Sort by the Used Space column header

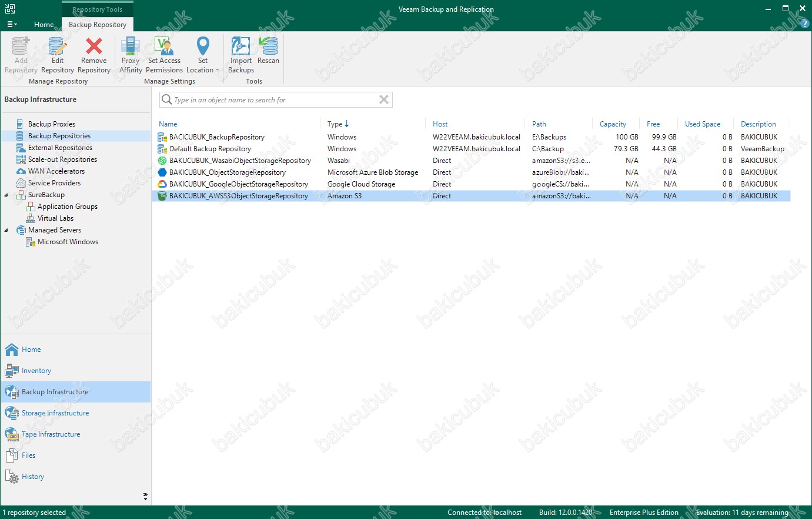(703, 124)
